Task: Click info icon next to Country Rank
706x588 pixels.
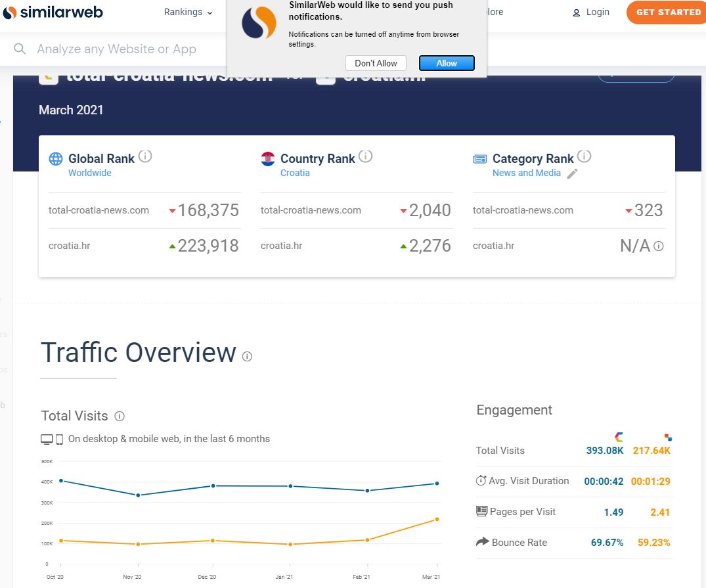Action: point(366,156)
